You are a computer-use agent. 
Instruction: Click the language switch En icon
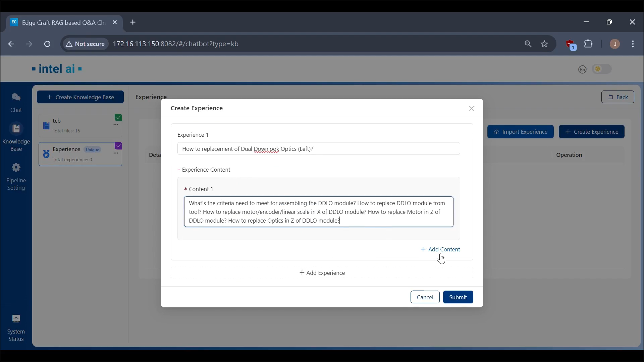coord(582,69)
